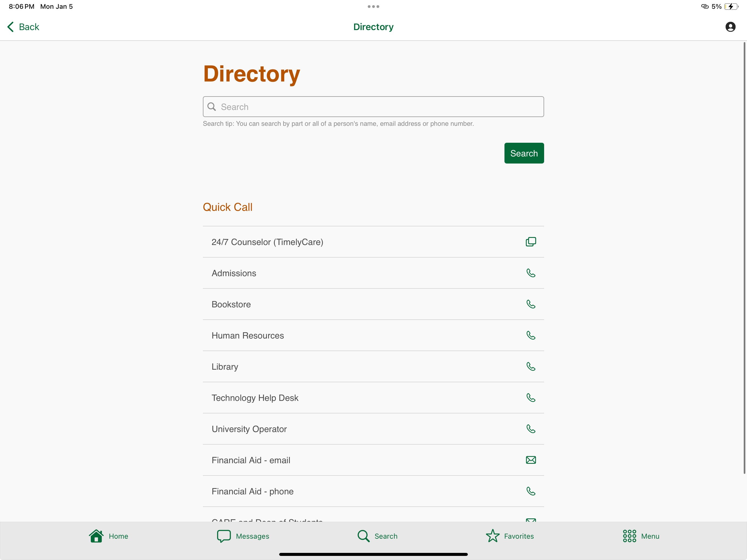The height and width of the screenshot is (560, 747).
Task: Tap the link status icon beside battery percentage
Action: pos(705,6)
